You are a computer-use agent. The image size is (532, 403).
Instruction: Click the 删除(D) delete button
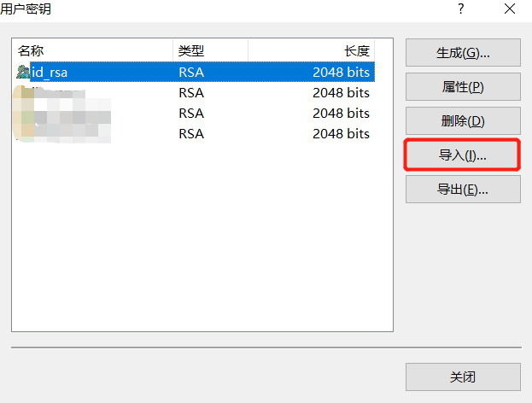point(463,120)
